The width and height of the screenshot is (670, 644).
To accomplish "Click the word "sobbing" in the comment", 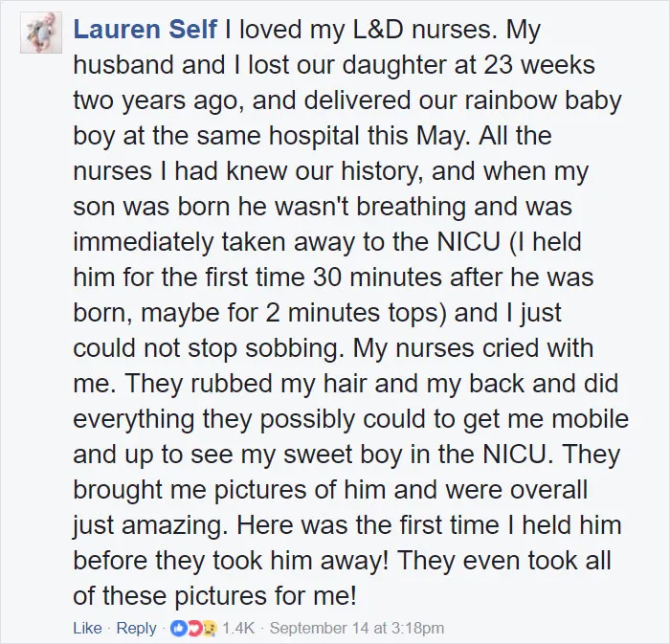I will [295, 348].
